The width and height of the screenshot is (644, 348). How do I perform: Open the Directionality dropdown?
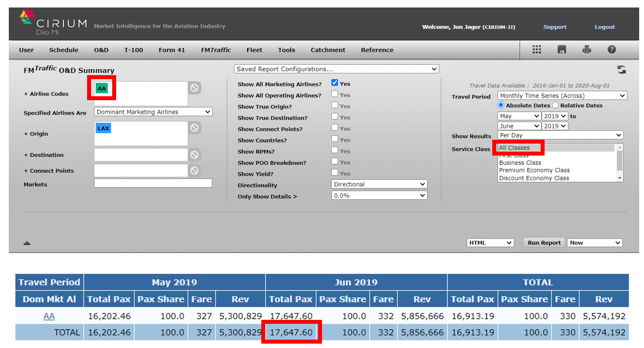(379, 184)
